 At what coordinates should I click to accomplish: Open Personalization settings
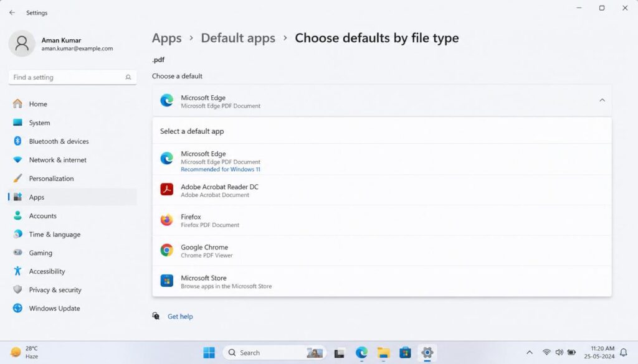tap(72, 179)
